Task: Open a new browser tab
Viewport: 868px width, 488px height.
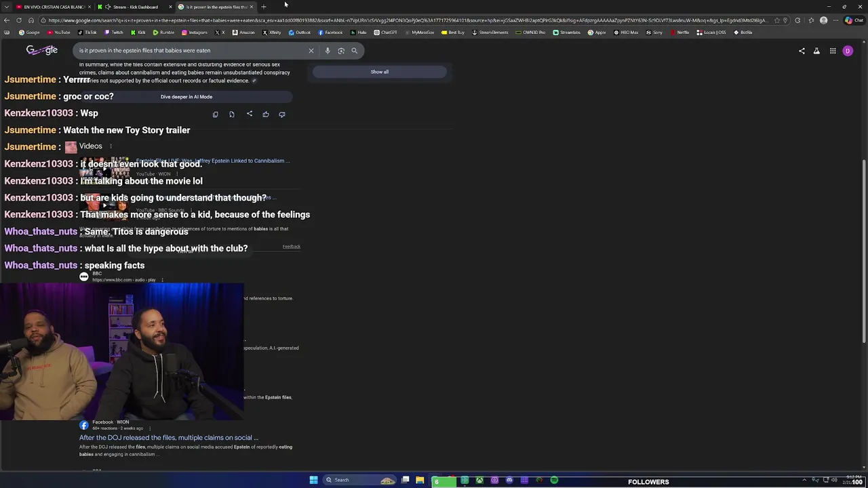Action: 264,7
